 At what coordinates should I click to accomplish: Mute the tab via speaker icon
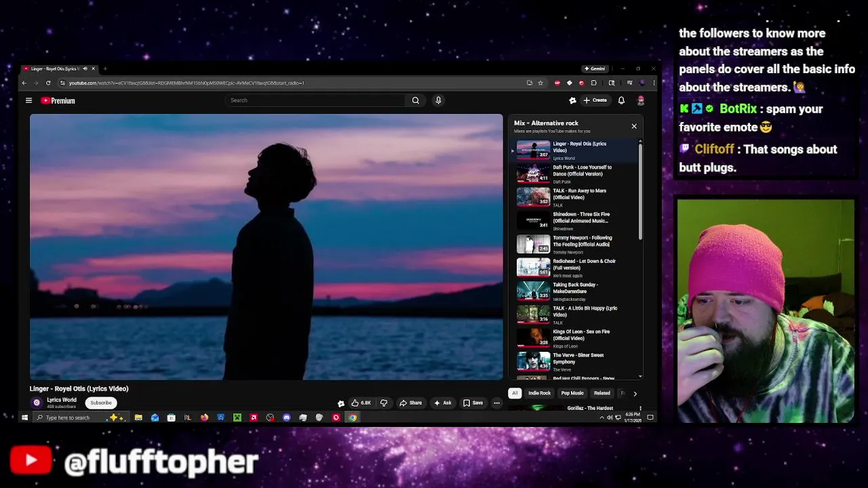85,68
